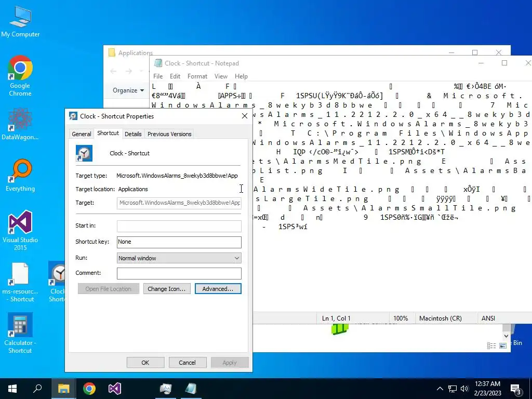Click Applications window folder icon
This screenshot has width=532, height=399.
tap(112, 52)
